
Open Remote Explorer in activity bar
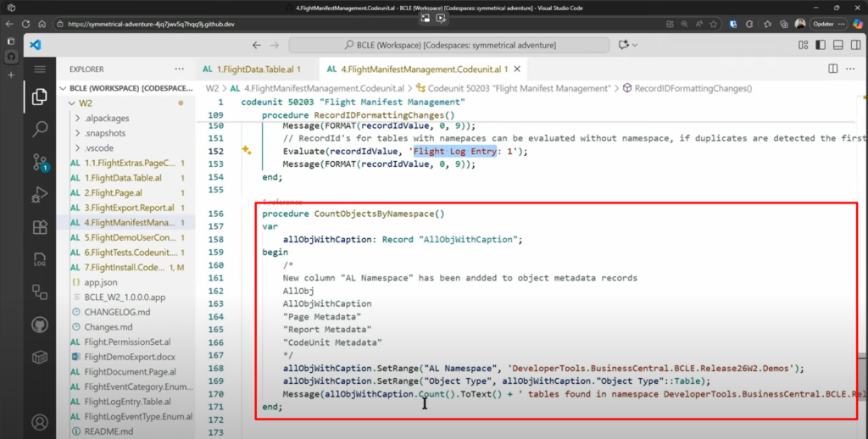tap(40, 292)
